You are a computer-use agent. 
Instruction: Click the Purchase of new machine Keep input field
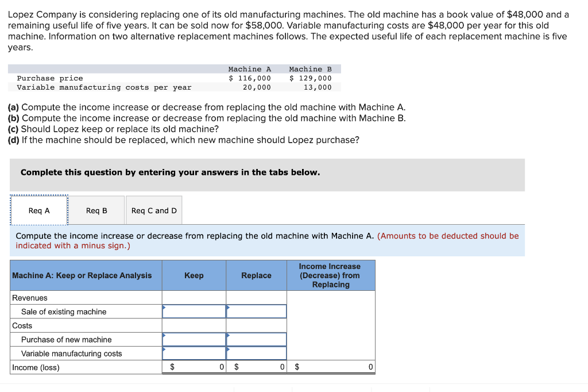(x=194, y=339)
